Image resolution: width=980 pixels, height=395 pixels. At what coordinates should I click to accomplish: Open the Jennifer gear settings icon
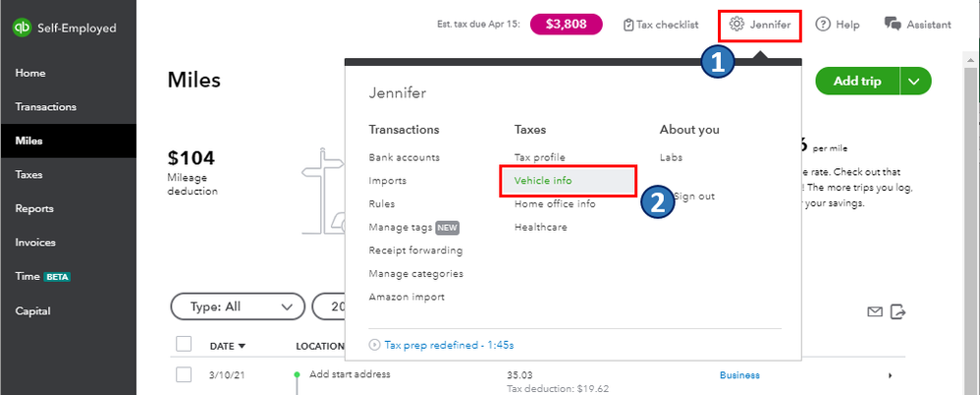click(736, 24)
